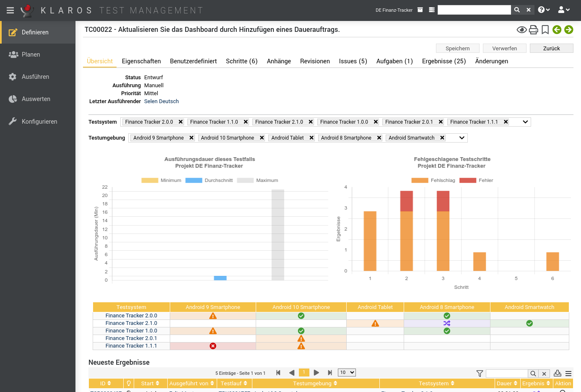Click passed checkmark under Android Smartwatch column

[x=529, y=323]
